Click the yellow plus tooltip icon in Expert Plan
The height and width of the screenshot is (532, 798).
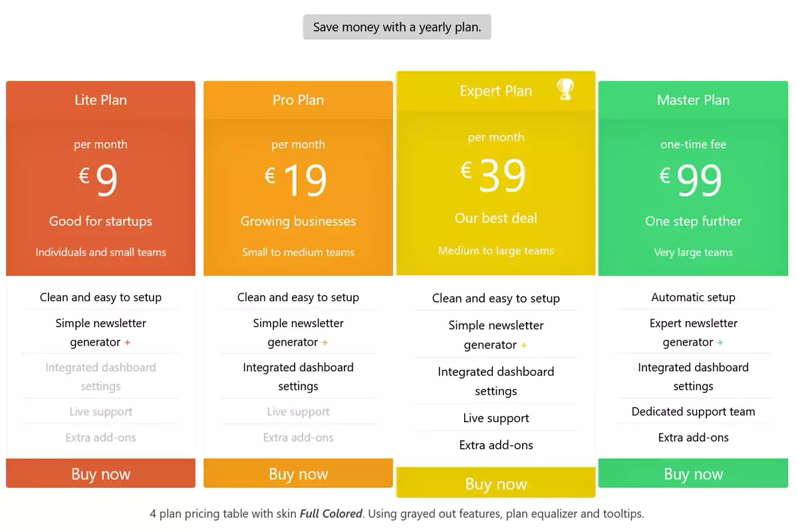coord(524,346)
